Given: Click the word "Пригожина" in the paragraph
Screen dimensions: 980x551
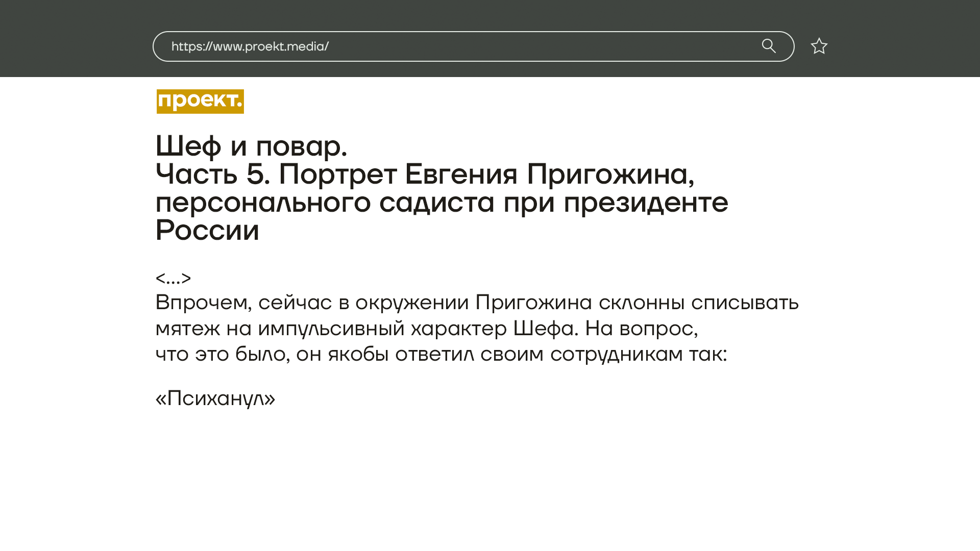Looking at the screenshot, I should pyautogui.click(x=533, y=303).
